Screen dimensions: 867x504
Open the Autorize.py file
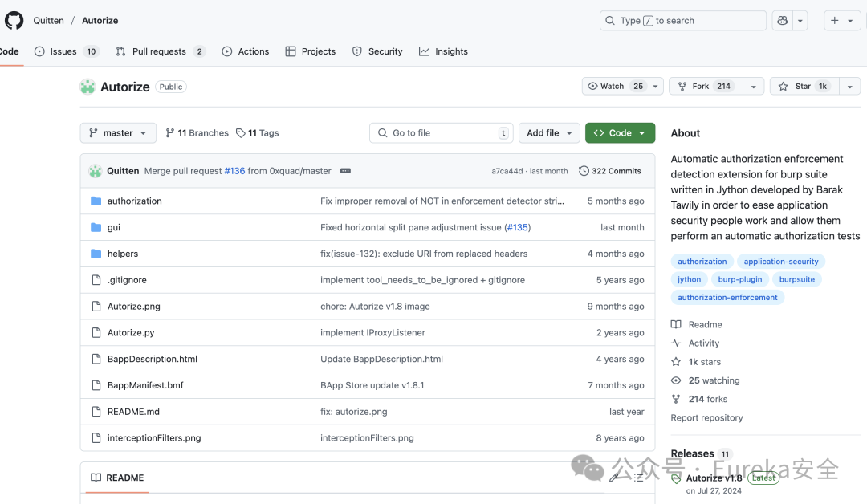[x=131, y=333]
